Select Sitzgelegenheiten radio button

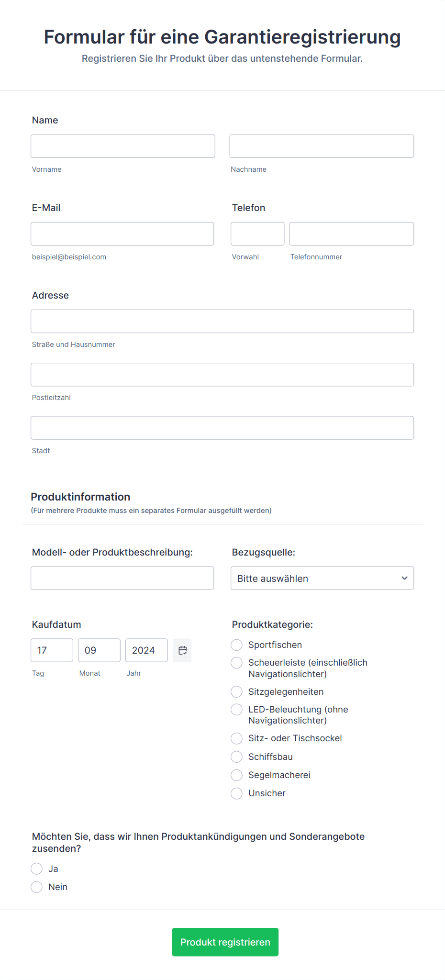(236, 692)
